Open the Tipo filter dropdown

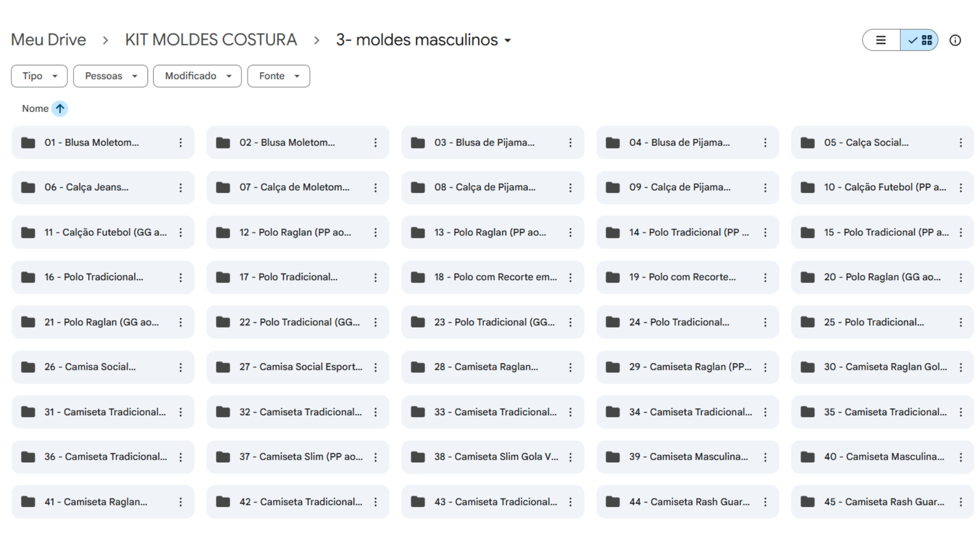[x=39, y=76]
